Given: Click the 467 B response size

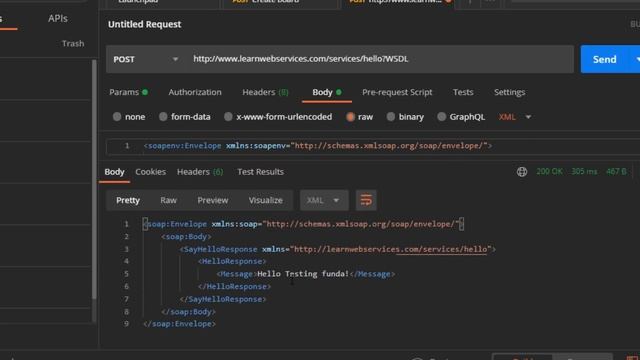Looking at the screenshot, I should pyautogui.click(x=616, y=172).
